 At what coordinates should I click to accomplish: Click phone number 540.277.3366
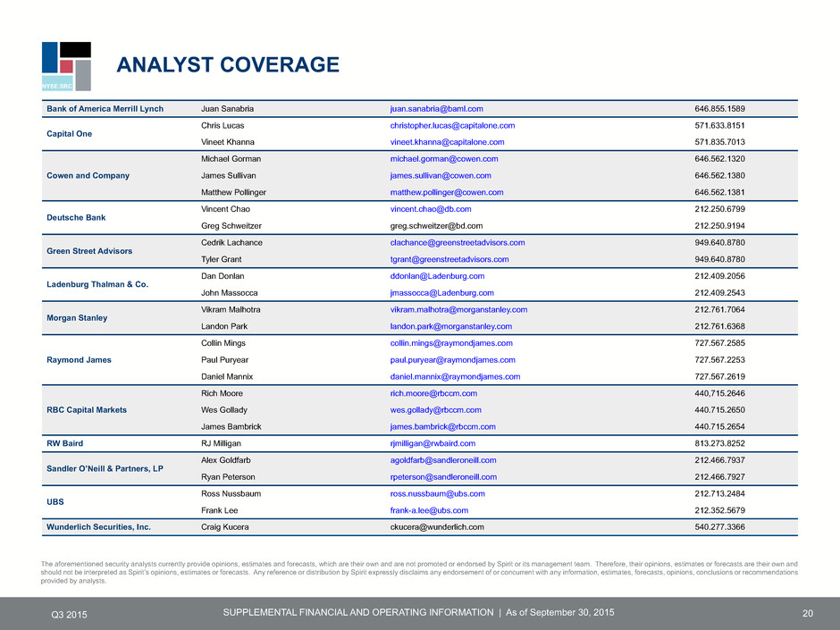[720, 527]
